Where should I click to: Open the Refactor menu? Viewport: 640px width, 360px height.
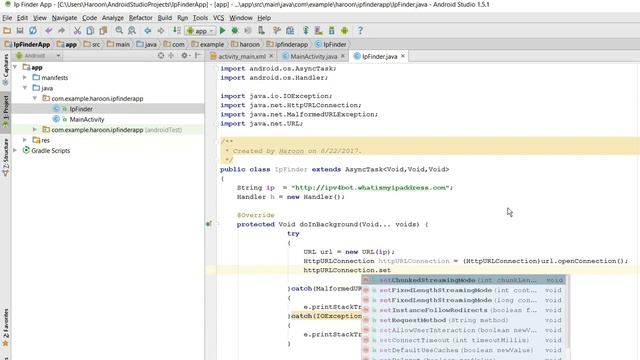pos(140,18)
